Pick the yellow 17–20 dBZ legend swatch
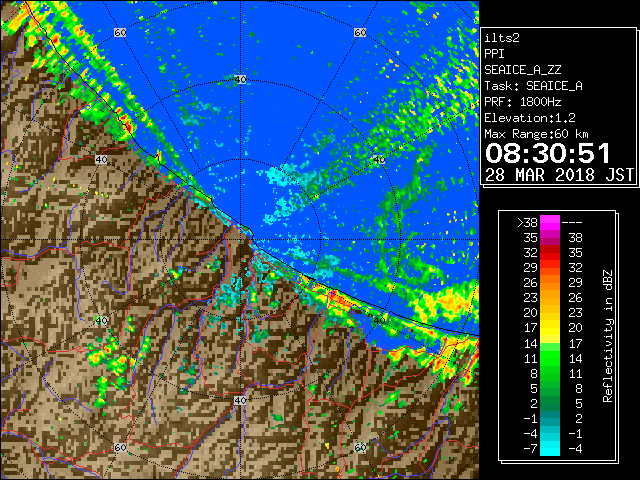This screenshot has width=640, height=480. (550, 328)
